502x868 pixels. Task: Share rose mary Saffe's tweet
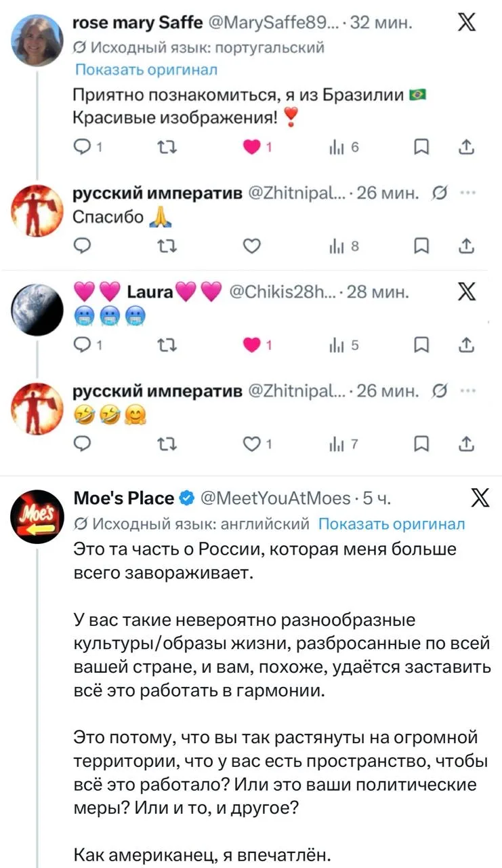point(467,147)
